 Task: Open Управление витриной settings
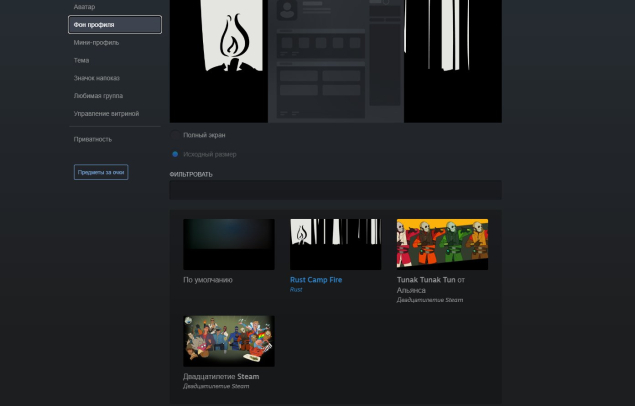106,114
